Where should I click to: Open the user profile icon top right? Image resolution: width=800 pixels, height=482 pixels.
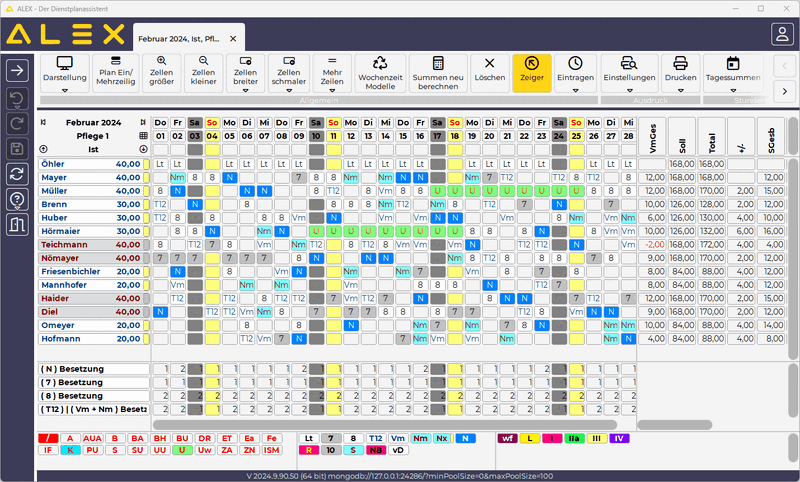click(781, 35)
